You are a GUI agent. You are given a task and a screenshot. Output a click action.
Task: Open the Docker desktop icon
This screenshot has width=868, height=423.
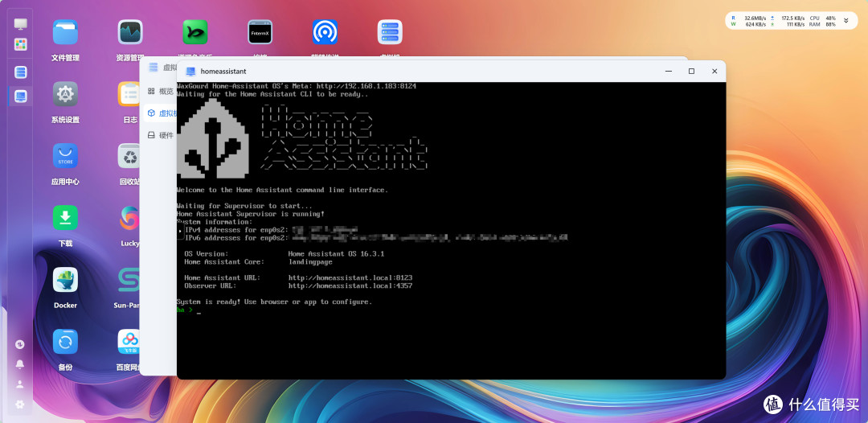point(65,280)
